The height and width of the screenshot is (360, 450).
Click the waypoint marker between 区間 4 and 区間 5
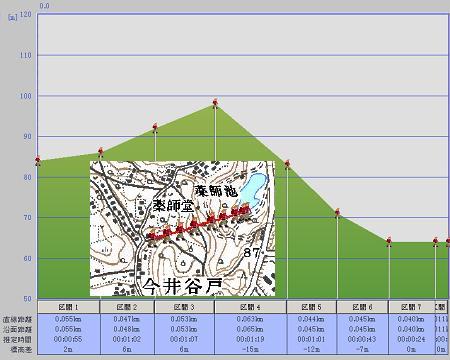coord(287,164)
